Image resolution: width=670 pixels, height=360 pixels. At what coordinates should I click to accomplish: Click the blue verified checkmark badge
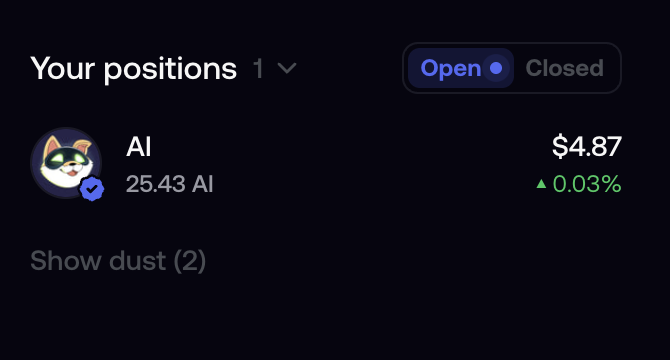coord(92,189)
